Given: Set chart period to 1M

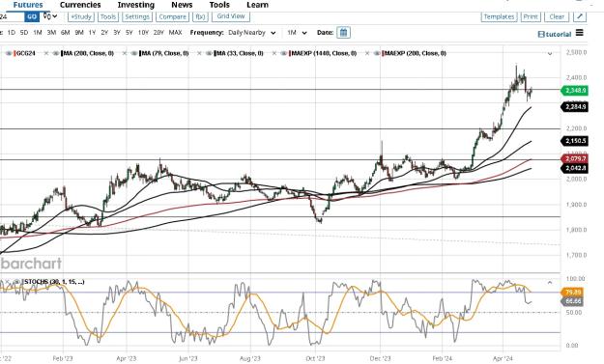Looking at the screenshot, I should click(38, 33).
